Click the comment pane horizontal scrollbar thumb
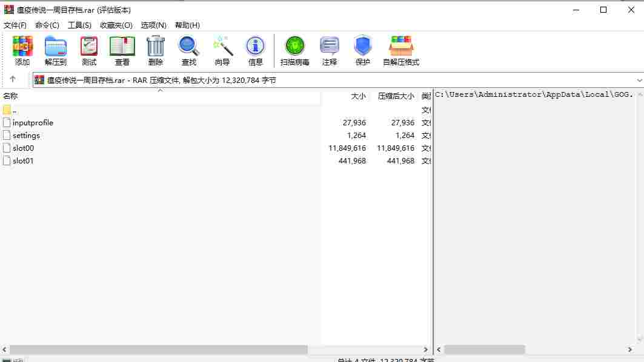The height and width of the screenshot is (362, 644). (484, 349)
